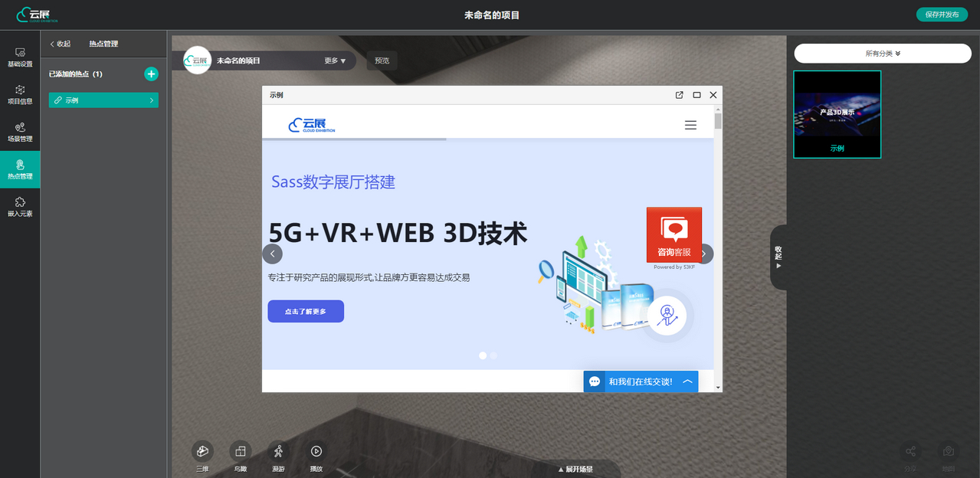Image resolution: width=980 pixels, height=478 pixels.
Task: Open popup in new window icon
Action: click(679, 95)
